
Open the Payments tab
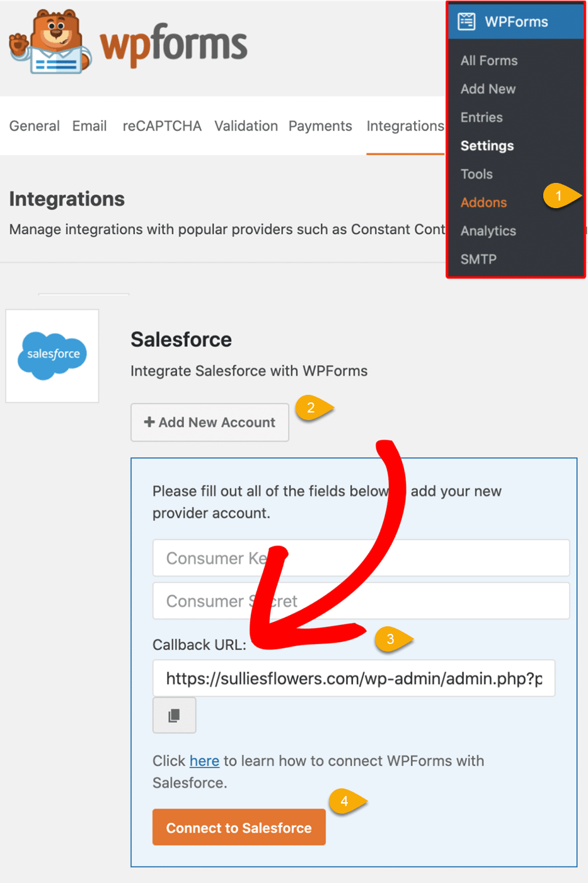tap(320, 126)
